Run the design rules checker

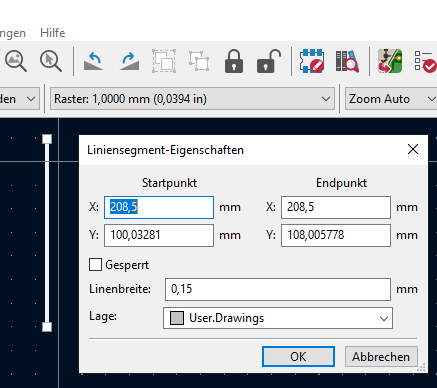point(425,61)
